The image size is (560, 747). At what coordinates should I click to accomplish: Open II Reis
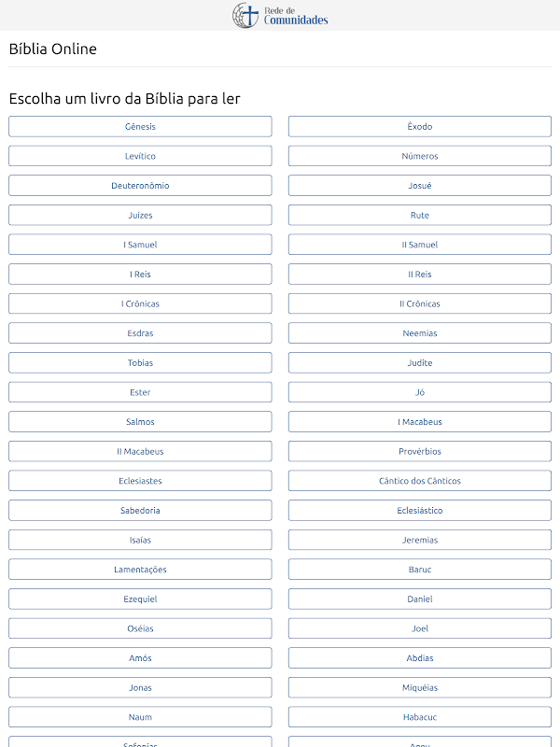[x=419, y=274]
